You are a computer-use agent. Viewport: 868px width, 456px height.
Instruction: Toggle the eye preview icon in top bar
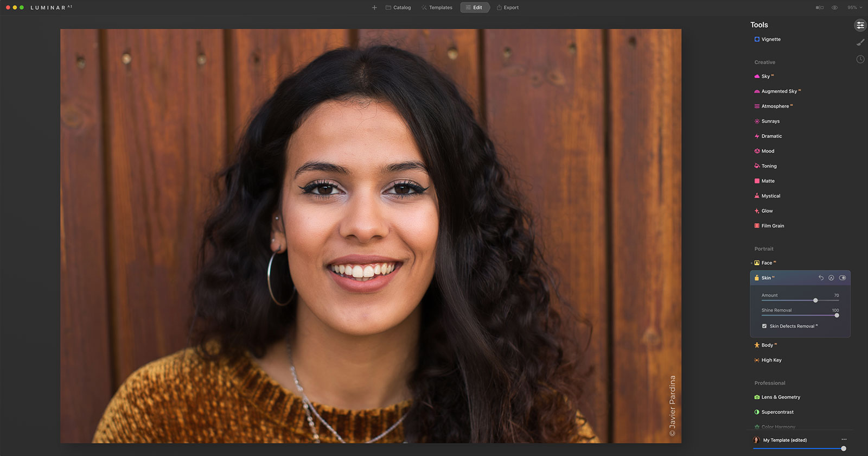pyautogui.click(x=834, y=8)
